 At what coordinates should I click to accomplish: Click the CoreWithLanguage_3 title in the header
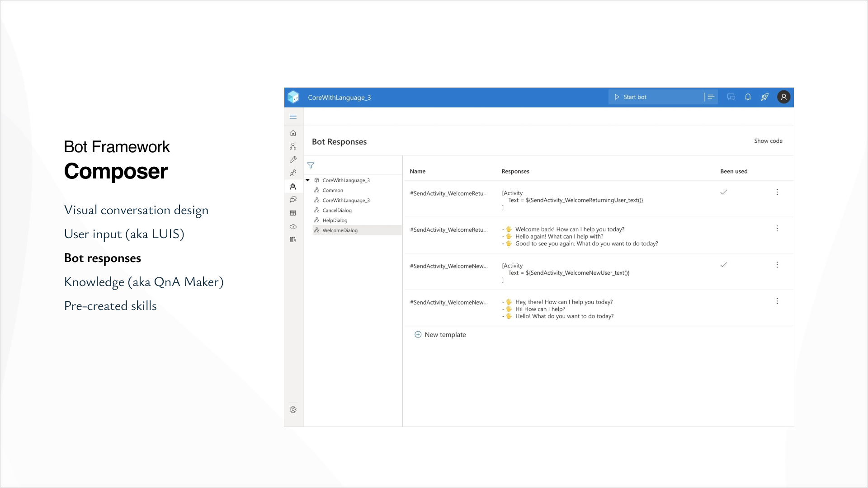pyautogui.click(x=339, y=98)
